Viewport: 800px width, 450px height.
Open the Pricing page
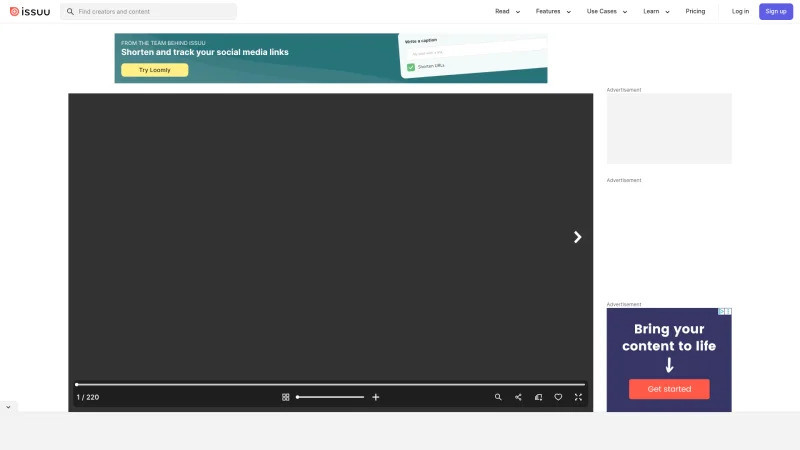[695, 11]
